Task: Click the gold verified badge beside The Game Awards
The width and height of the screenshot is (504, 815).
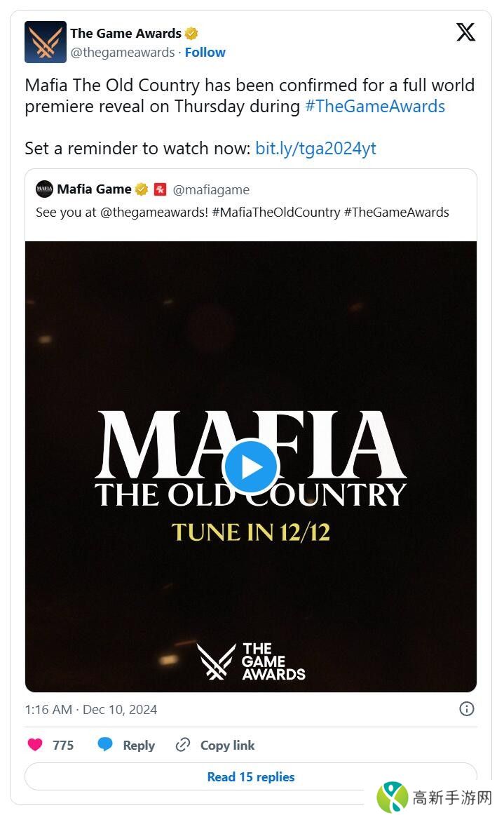Action: (x=191, y=33)
